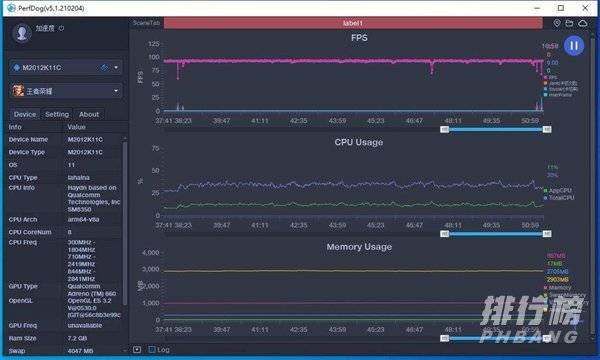The height and width of the screenshot is (360, 600).
Task: Pause the recording with the blue button
Action: point(574,46)
